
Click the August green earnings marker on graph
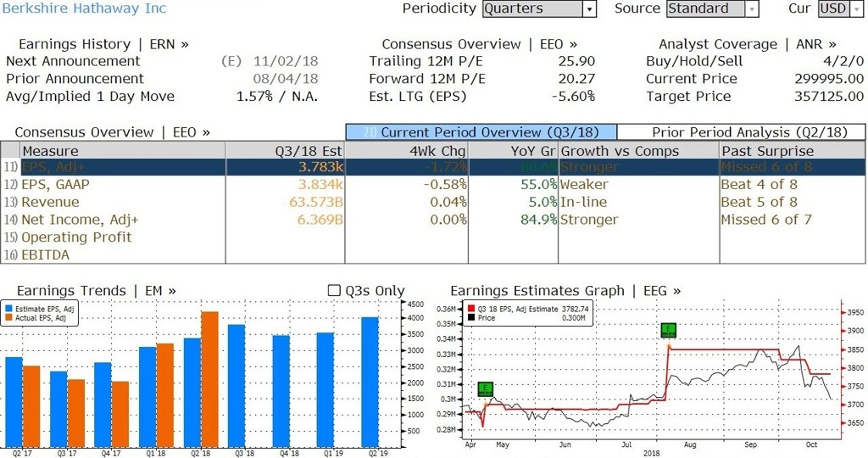(x=668, y=330)
